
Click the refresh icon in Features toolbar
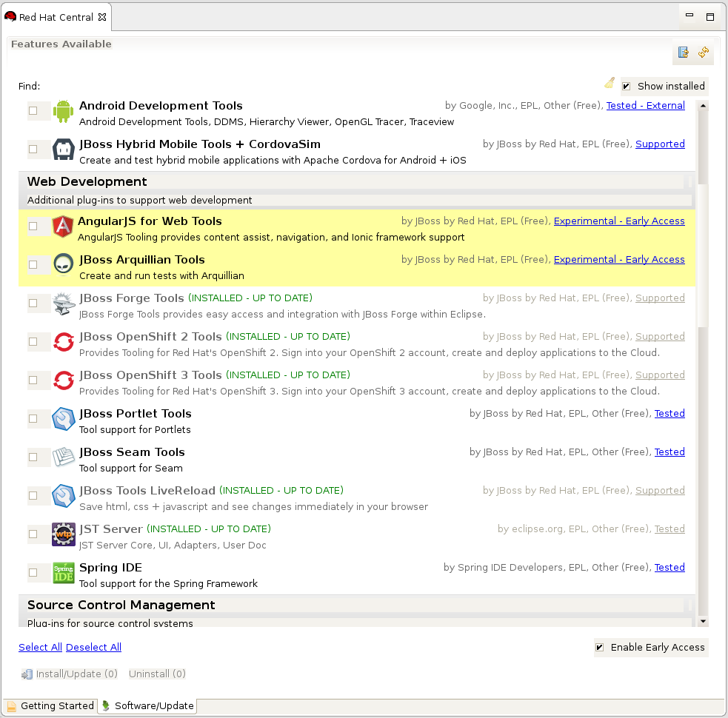(704, 53)
